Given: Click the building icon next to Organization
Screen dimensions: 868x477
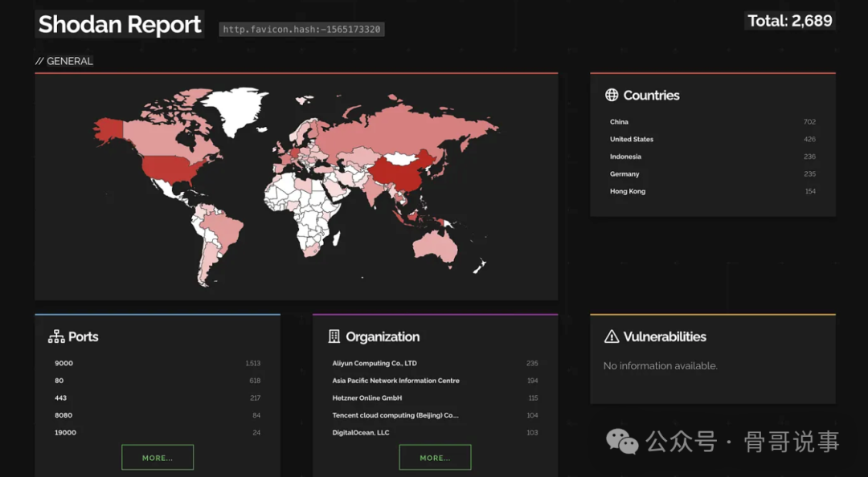Looking at the screenshot, I should 333,336.
